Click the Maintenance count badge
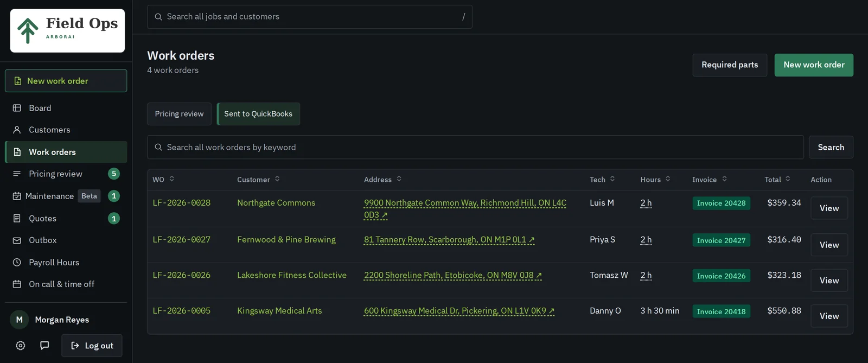The width and height of the screenshot is (868, 363). point(114,196)
